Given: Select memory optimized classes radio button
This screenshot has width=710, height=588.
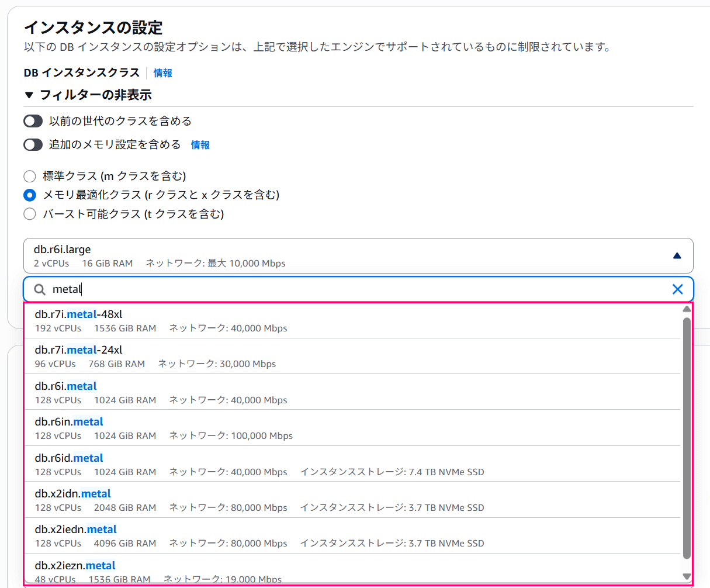Looking at the screenshot, I should (x=30, y=195).
